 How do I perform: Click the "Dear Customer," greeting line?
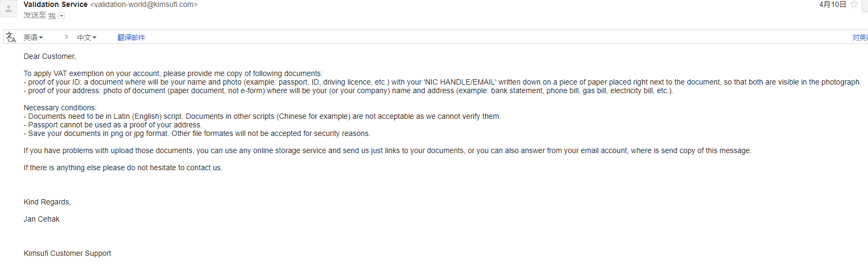(x=50, y=56)
